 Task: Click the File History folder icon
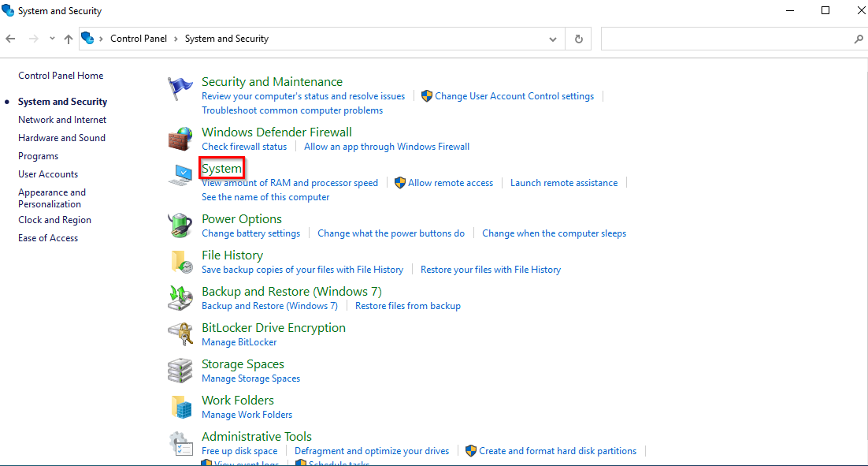(x=182, y=262)
